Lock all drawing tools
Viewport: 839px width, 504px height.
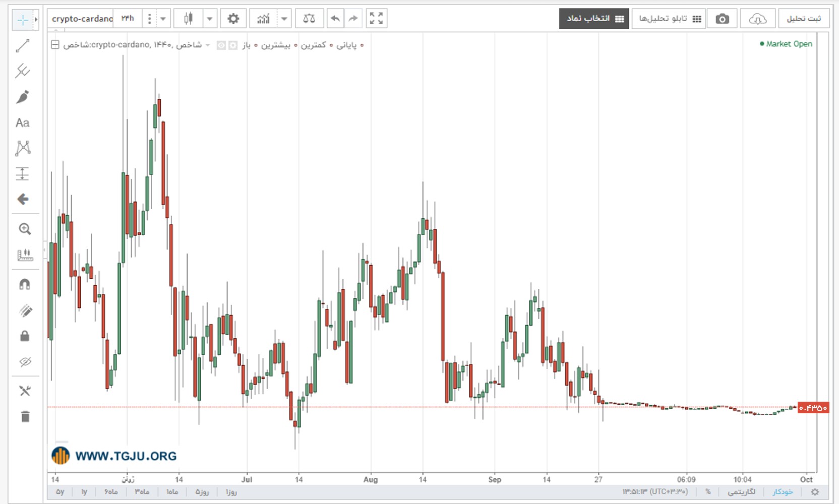tap(25, 336)
